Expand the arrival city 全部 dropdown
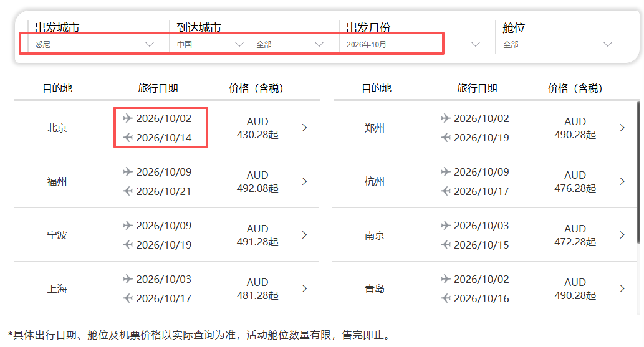644x347 pixels. click(319, 45)
